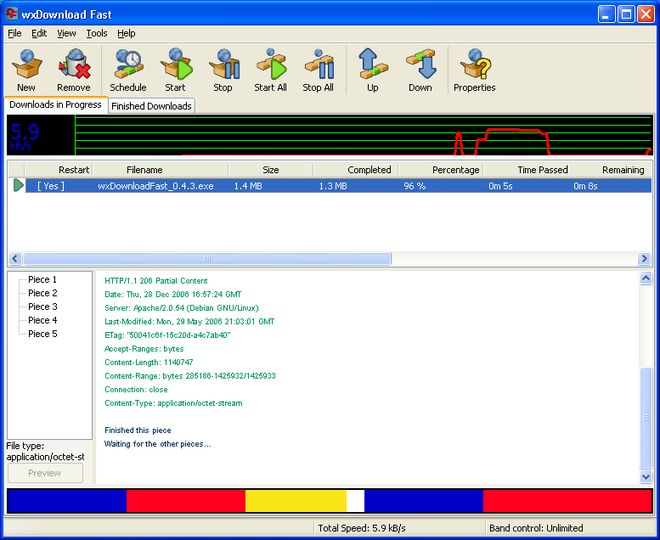Click yellow segment of piece progress bar
The height and width of the screenshot is (540, 660).
[x=296, y=500]
